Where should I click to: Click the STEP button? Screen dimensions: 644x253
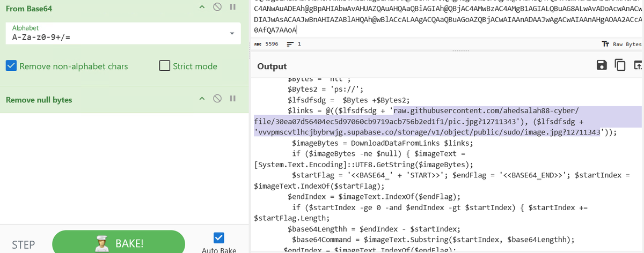click(x=24, y=244)
